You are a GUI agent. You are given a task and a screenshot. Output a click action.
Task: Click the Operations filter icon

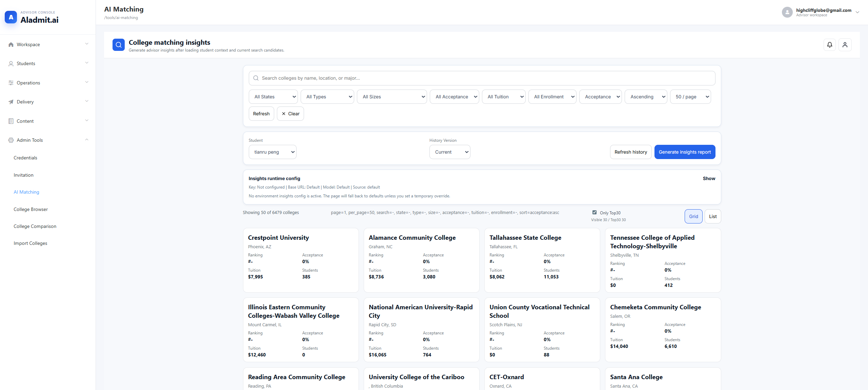pos(11,82)
